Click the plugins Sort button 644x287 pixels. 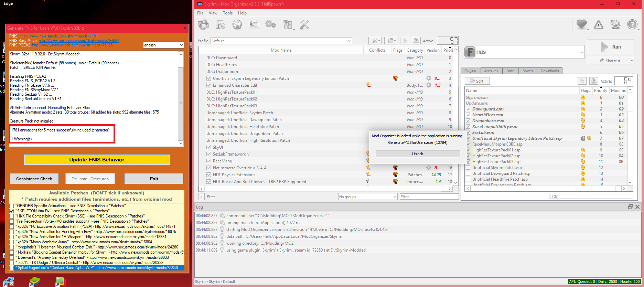pyautogui.click(x=477, y=81)
